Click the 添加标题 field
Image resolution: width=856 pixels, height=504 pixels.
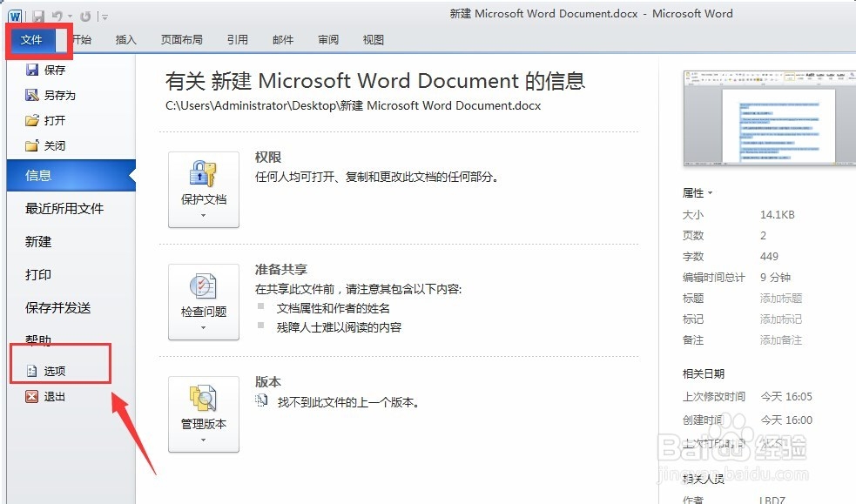(781, 298)
